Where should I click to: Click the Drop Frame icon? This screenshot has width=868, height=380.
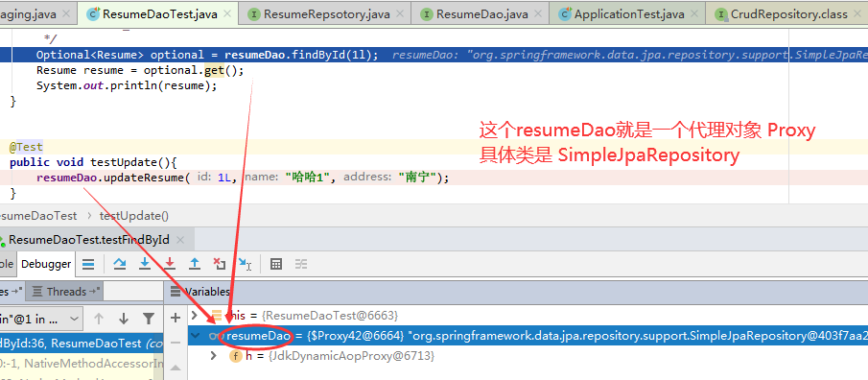coord(220,264)
